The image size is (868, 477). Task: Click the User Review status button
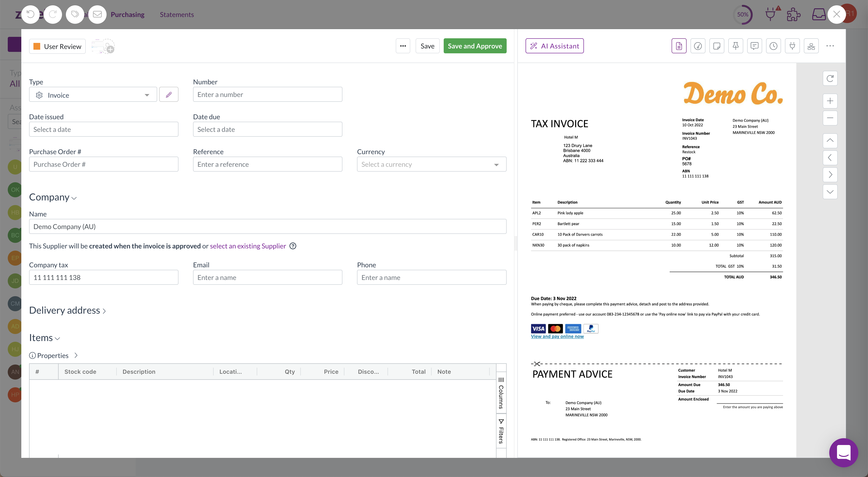pos(57,46)
